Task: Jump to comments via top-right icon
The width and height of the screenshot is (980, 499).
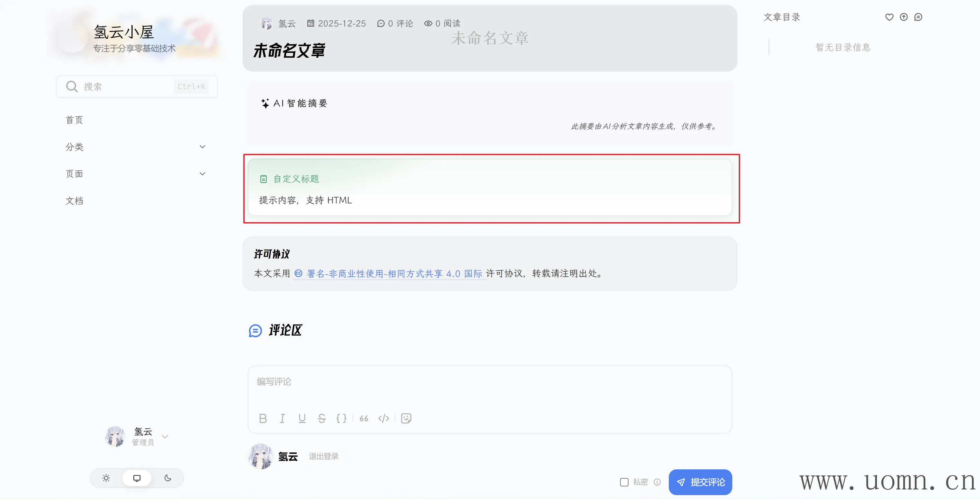Action: (x=918, y=17)
